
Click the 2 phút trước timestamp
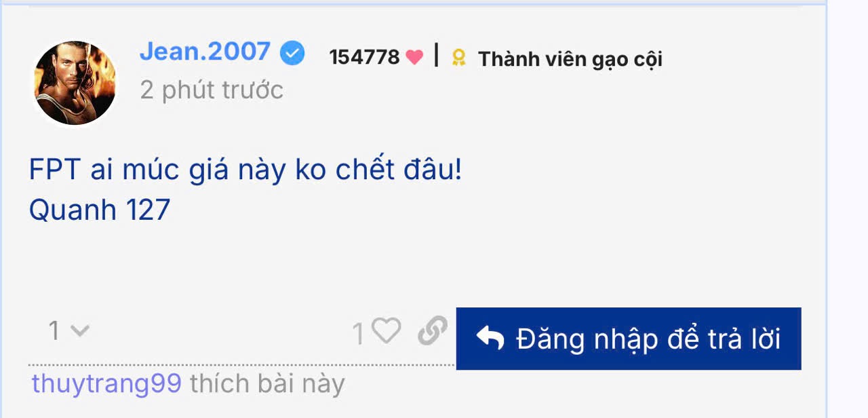[x=212, y=90]
